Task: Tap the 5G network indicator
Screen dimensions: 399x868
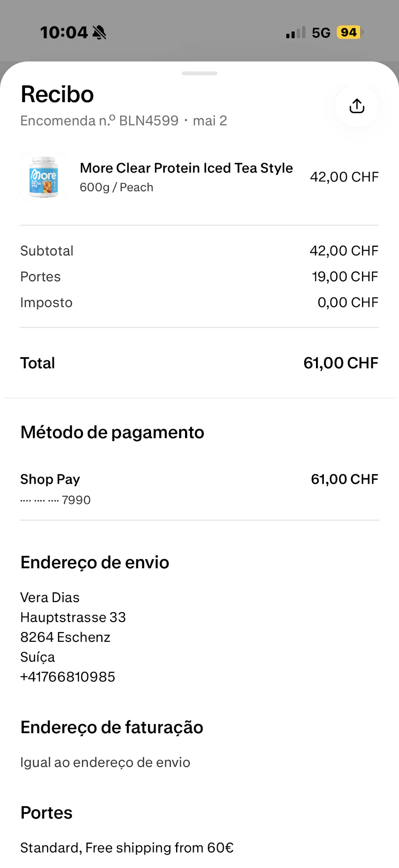Action: tap(321, 33)
